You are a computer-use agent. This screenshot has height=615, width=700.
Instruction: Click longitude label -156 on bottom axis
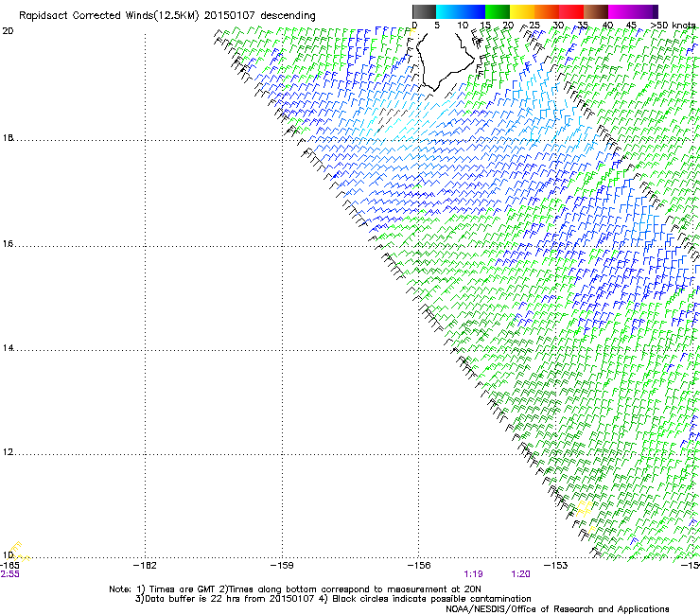(x=419, y=566)
